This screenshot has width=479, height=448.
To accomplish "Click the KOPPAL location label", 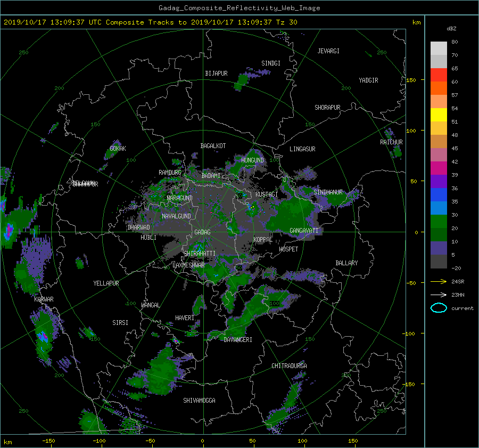I will (263, 240).
